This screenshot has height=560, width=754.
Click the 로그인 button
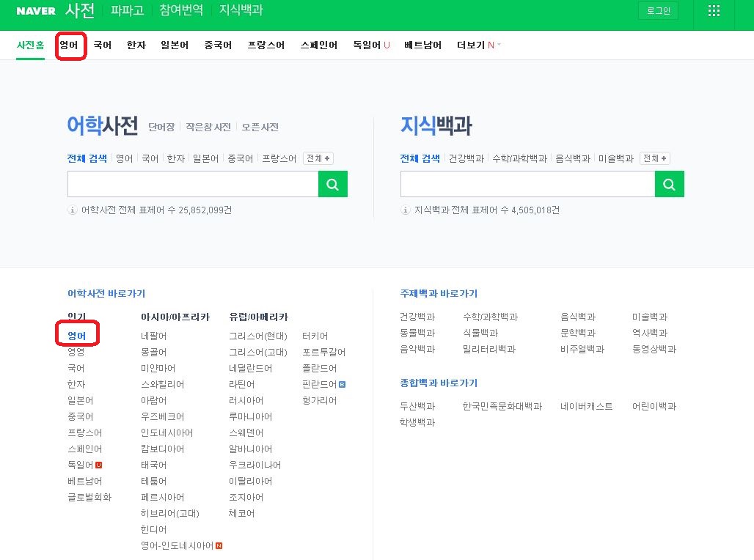(x=658, y=10)
